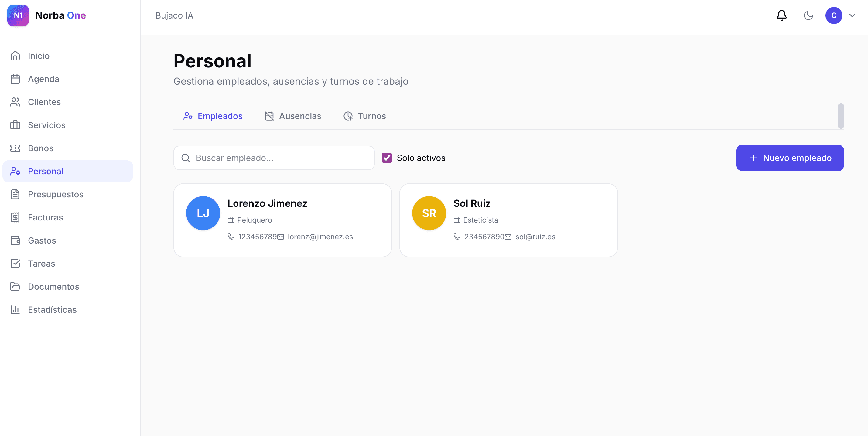Open Bonos in the sidebar

point(68,148)
